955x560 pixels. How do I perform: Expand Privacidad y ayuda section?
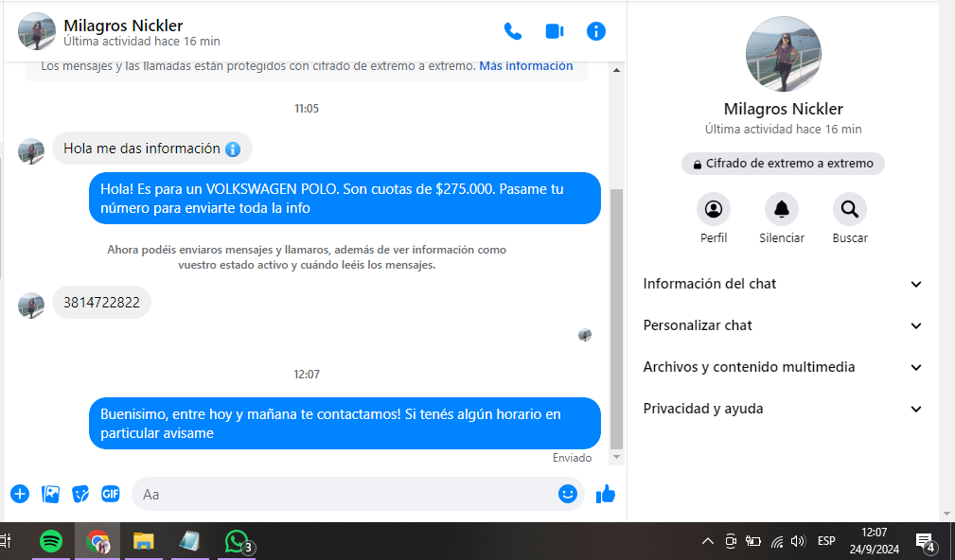(782, 409)
